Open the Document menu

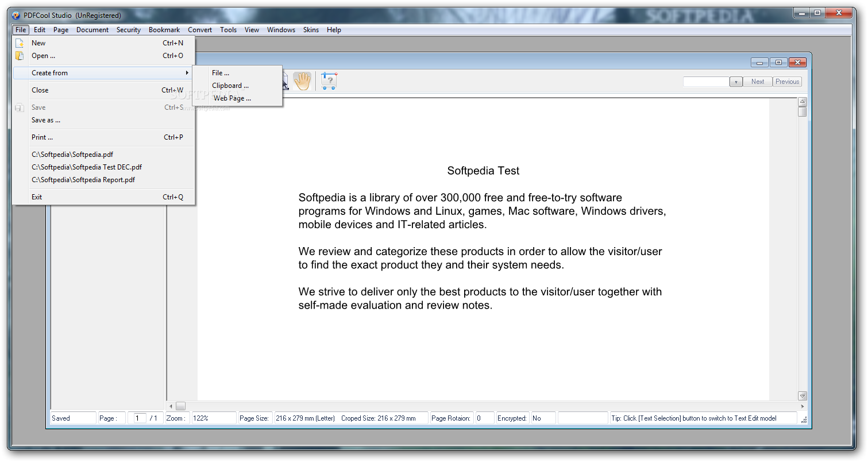(92, 30)
